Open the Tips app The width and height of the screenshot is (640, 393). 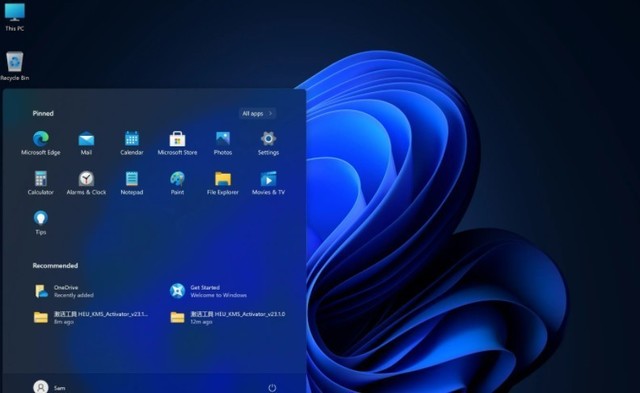41,223
